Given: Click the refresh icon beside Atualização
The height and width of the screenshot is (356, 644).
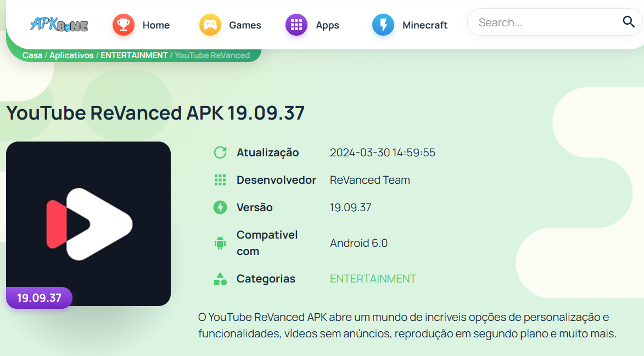Looking at the screenshot, I should pyautogui.click(x=220, y=152).
